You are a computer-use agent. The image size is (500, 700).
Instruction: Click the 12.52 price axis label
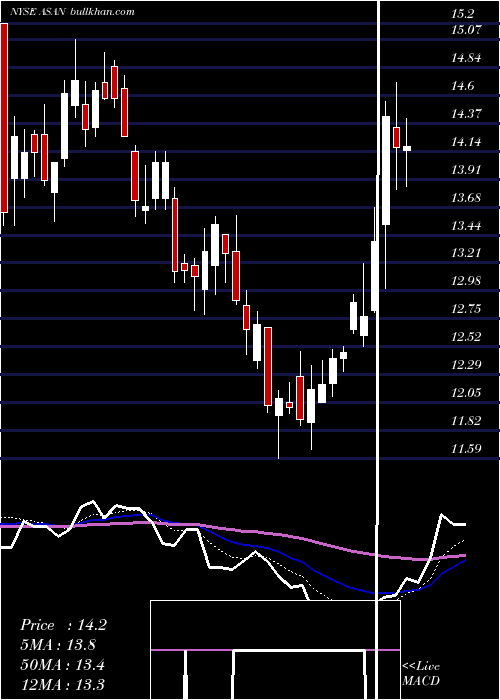point(467,337)
